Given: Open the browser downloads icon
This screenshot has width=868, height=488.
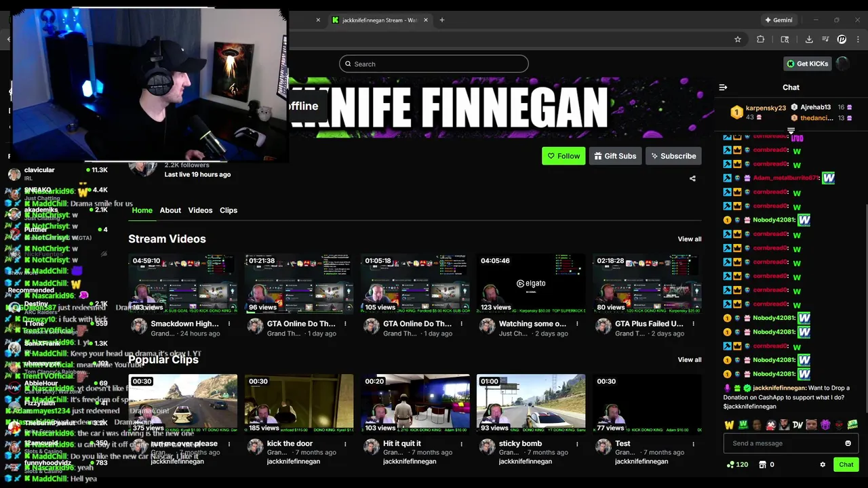Looking at the screenshot, I should [809, 39].
